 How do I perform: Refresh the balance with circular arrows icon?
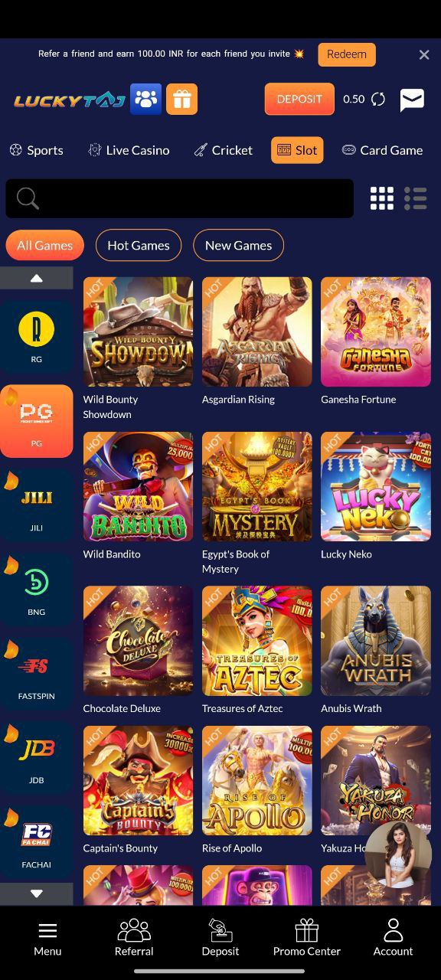[x=378, y=99]
